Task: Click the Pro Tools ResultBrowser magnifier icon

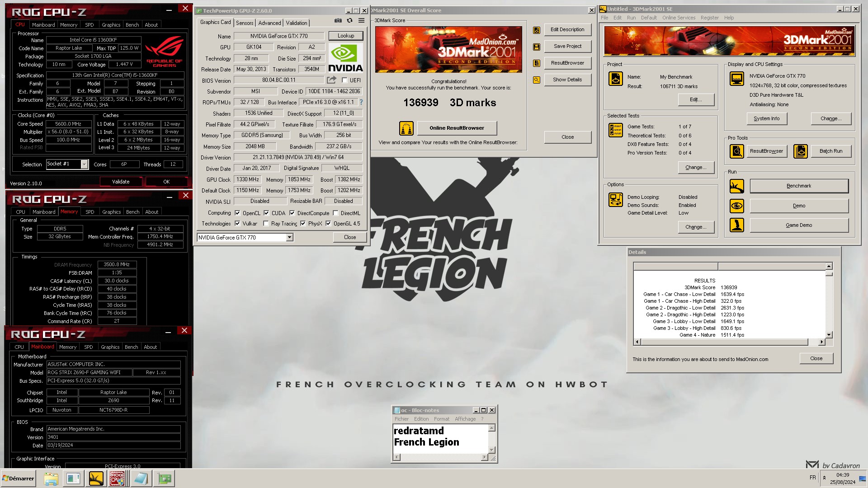Action: [737, 151]
